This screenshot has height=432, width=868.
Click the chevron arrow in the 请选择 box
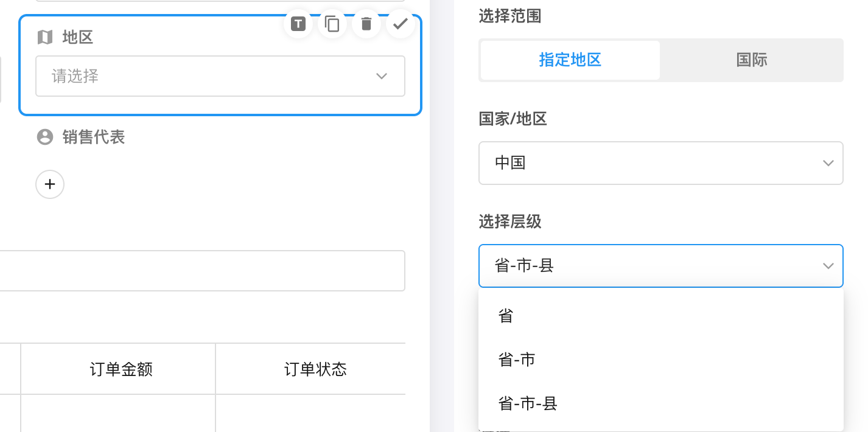382,76
